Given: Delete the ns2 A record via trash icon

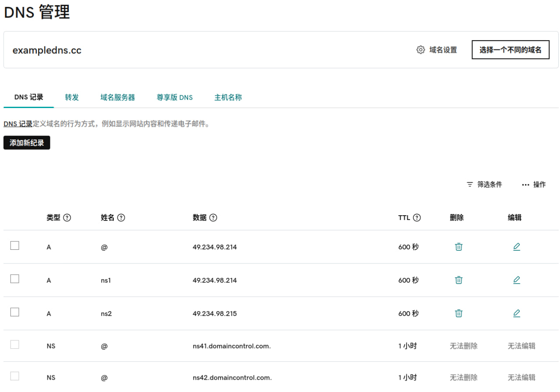Looking at the screenshot, I should coord(458,313).
